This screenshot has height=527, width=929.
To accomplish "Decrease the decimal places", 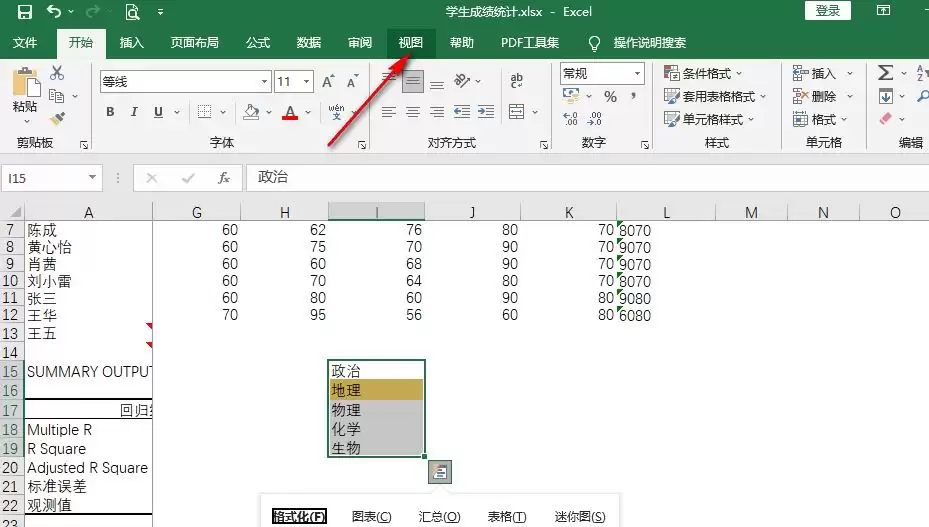I will [x=594, y=119].
